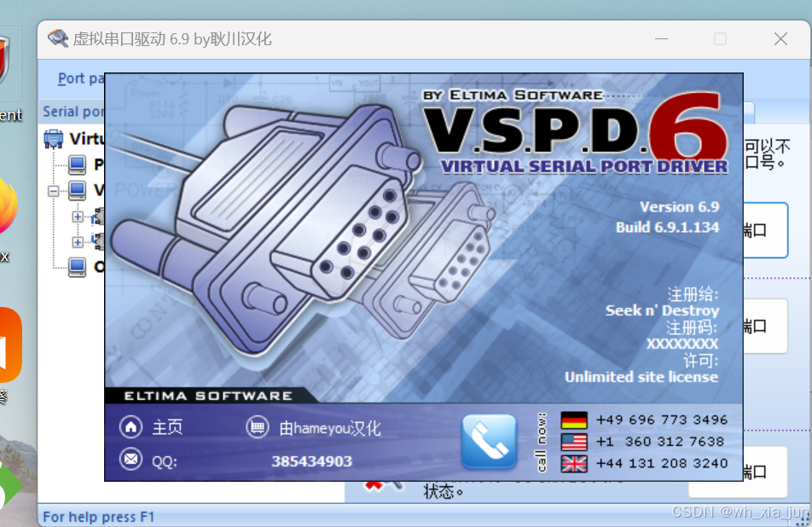Click the For help press F1 status bar
The width and height of the screenshot is (812, 527).
(x=98, y=517)
